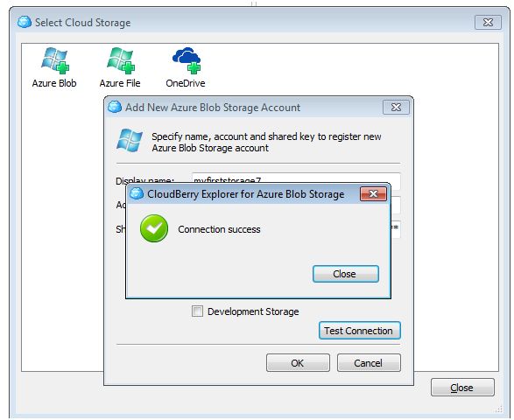
Task: Click the CloudBerry Explorer dialog title icon
Action: (x=137, y=193)
